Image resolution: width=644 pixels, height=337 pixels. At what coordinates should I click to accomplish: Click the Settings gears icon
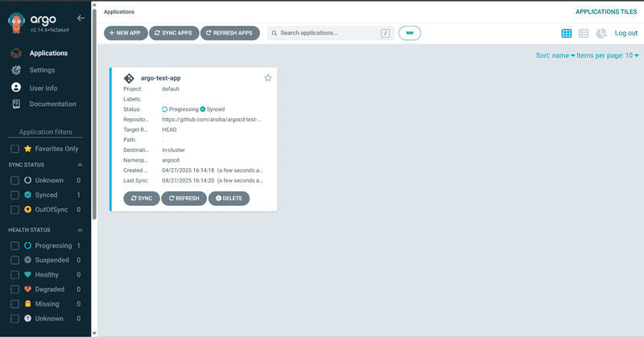16,70
